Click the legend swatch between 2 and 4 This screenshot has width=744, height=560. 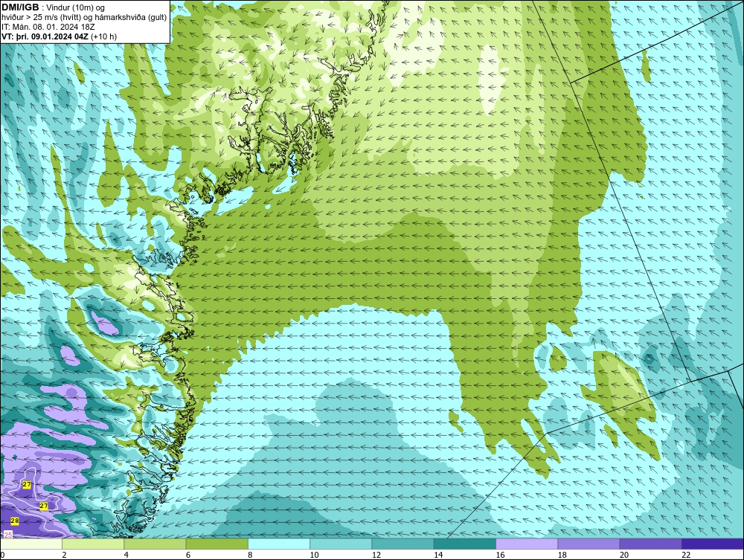tap(93, 544)
